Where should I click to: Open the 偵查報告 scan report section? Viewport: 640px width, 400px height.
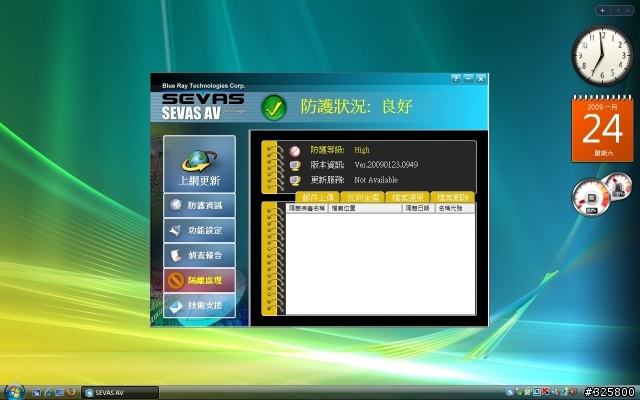point(199,256)
